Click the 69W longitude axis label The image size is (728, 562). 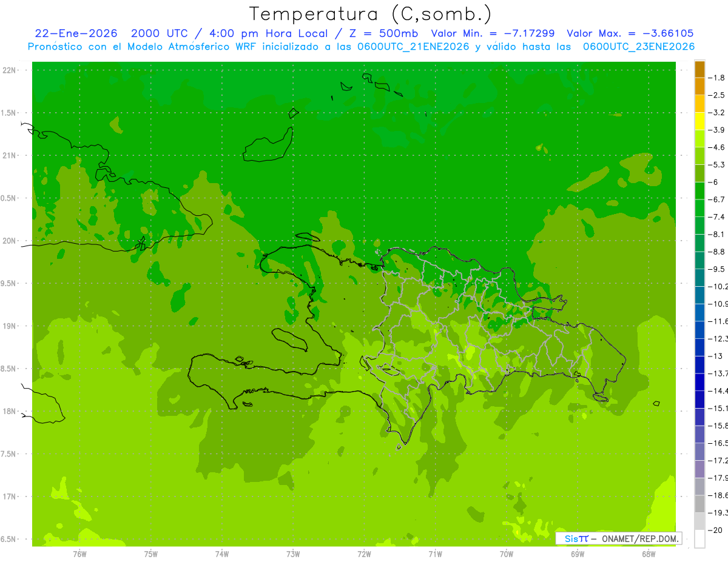click(578, 554)
